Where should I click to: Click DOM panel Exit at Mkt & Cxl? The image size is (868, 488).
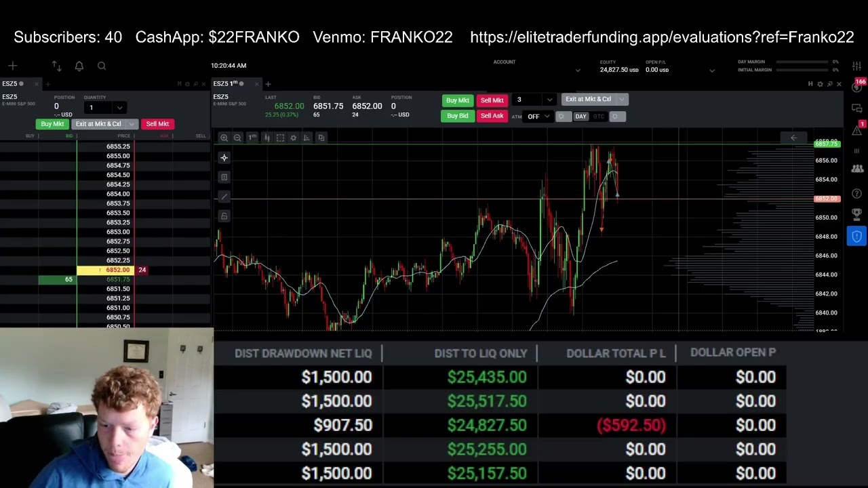pyautogui.click(x=98, y=124)
